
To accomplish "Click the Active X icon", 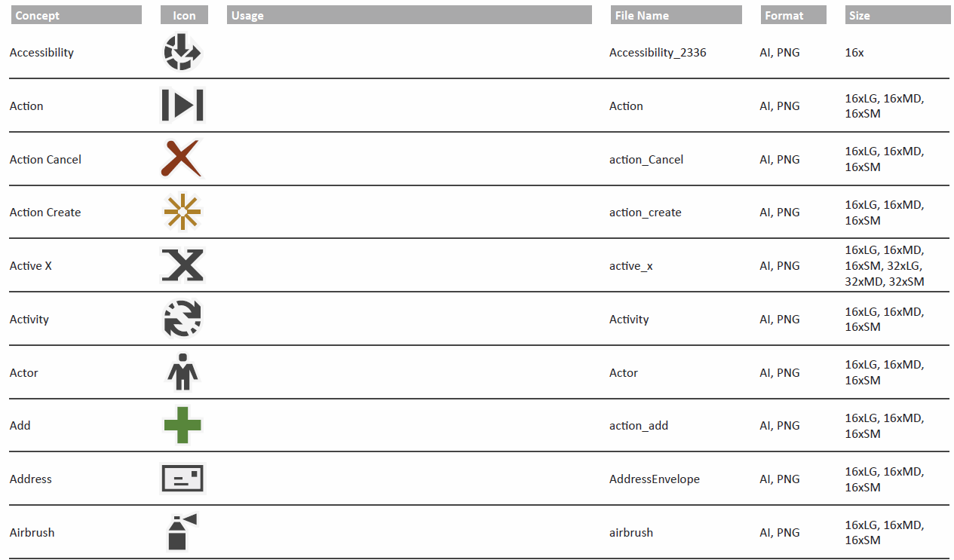I will pyautogui.click(x=183, y=265).
